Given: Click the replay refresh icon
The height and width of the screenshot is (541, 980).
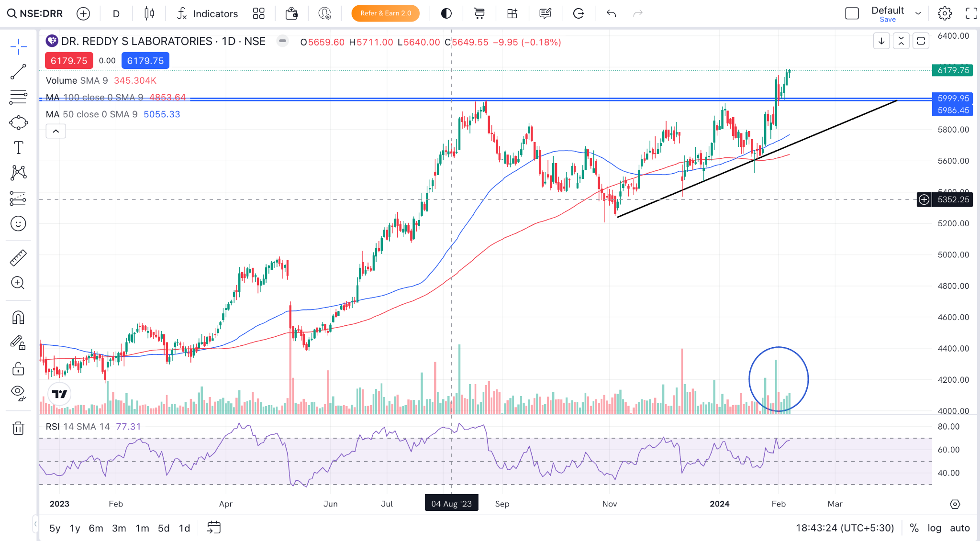Looking at the screenshot, I should (579, 13).
